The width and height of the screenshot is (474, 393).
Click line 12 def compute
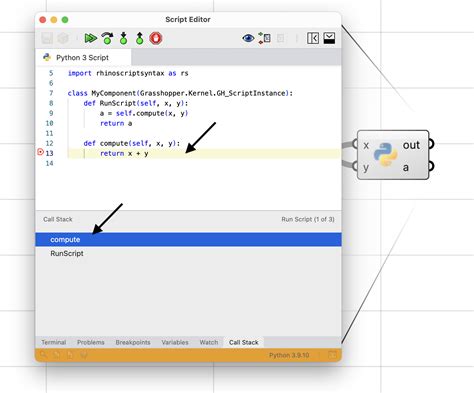tap(132, 143)
